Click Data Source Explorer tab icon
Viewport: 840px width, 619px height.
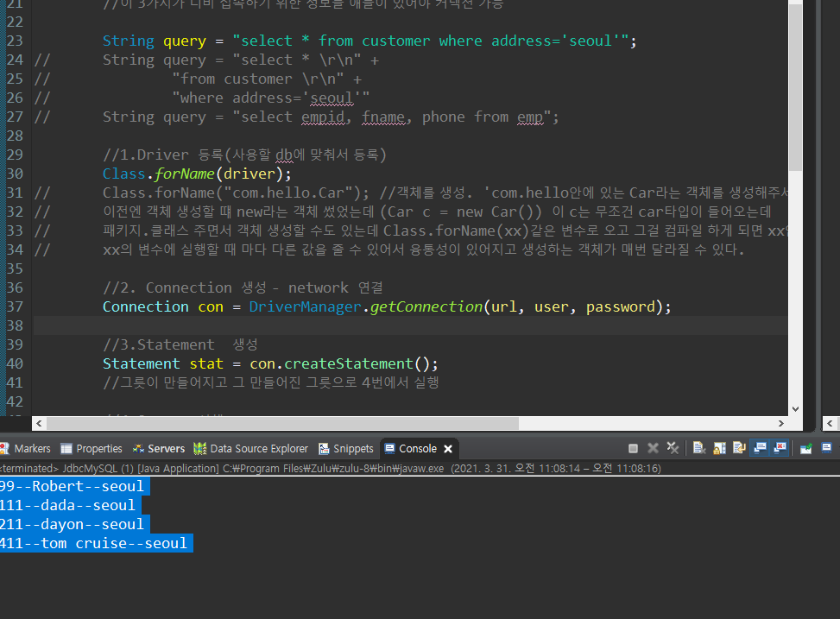point(199,449)
